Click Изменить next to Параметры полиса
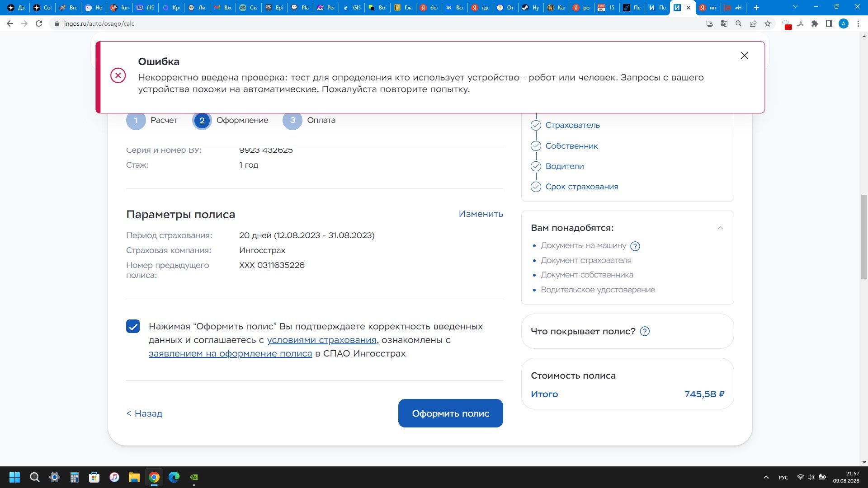The height and width of the screenshot is (488, 868). tap(481, 214)
